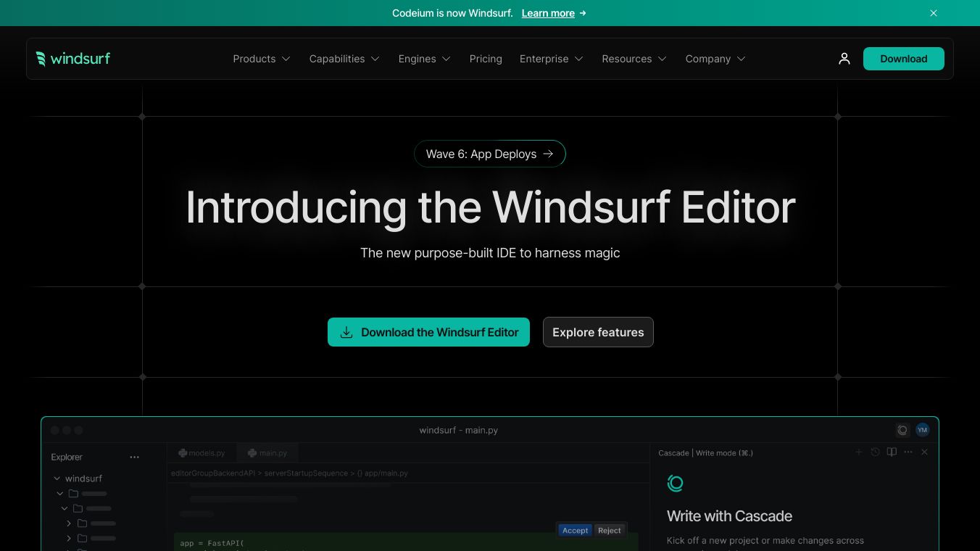Click the Explore features button
This screenshot has height=551, width=980.
click(x=598, y=332)
